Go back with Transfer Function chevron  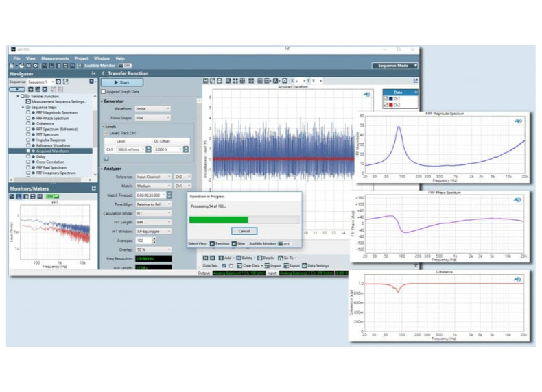pos(104,73)
